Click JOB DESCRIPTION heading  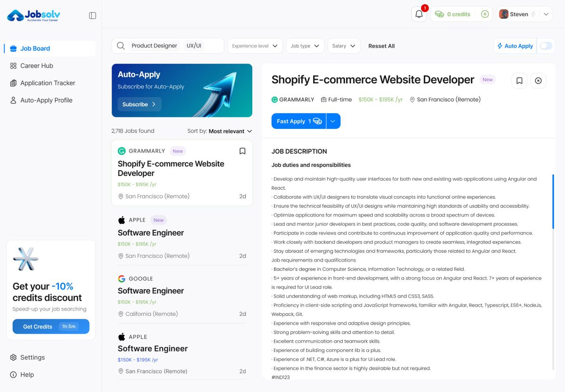click(x=299, y=152)
